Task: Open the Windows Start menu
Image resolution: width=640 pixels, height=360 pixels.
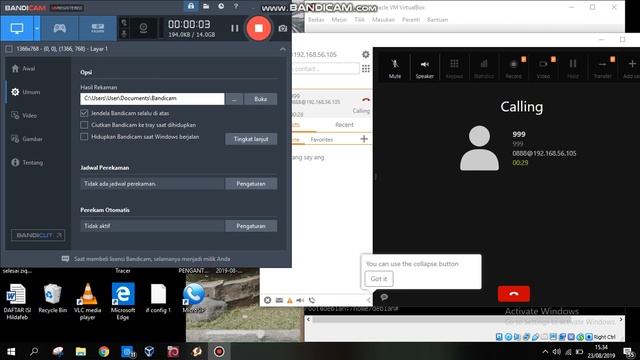Action: [x=11, y=351]
